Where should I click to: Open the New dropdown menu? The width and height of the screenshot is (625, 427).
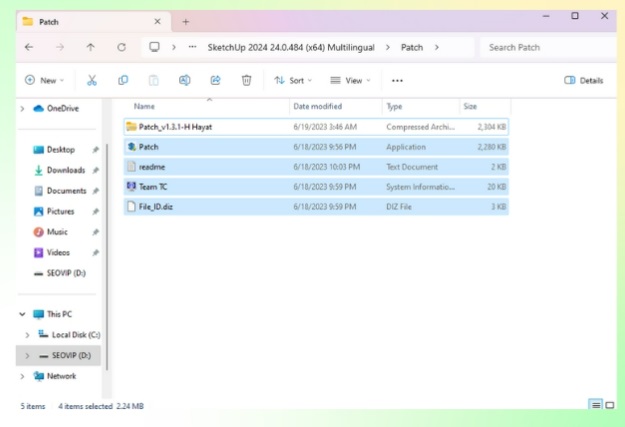click(44, 80)
